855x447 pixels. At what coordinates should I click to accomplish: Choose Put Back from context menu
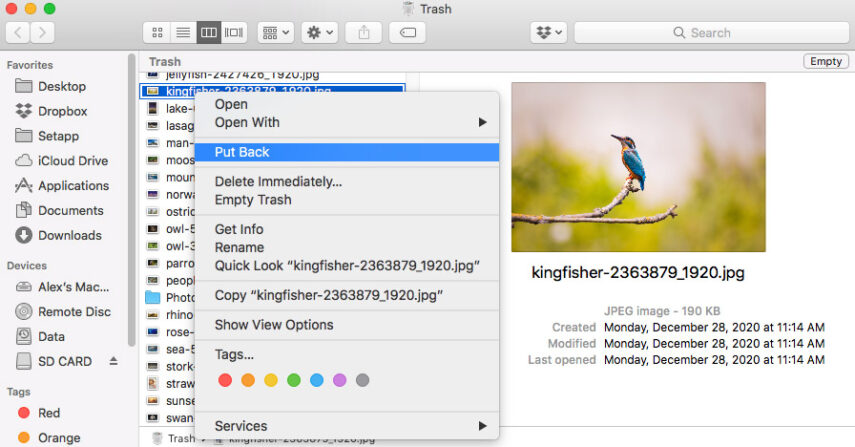pyautogui.click(x=242, y=152)
